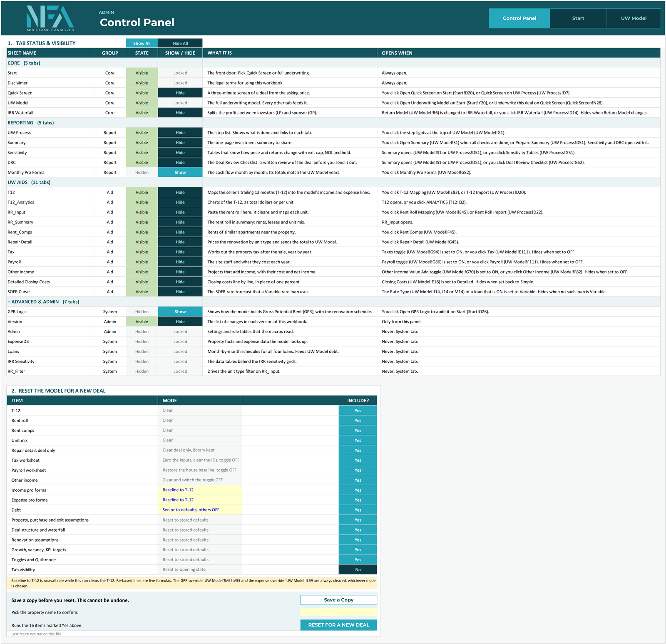Switch to the Start tab

578,18
